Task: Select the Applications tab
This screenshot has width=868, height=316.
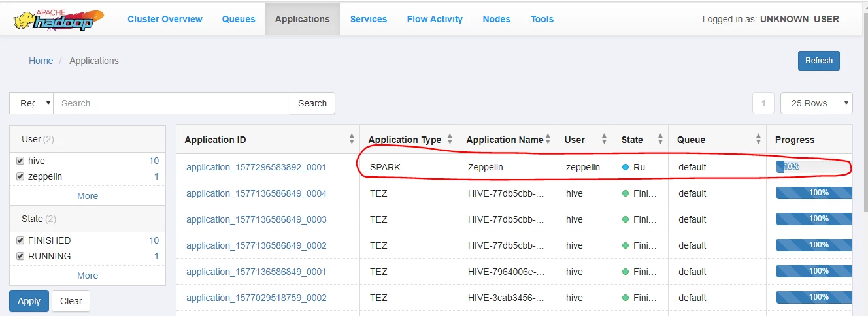Action: pos(302,19)
